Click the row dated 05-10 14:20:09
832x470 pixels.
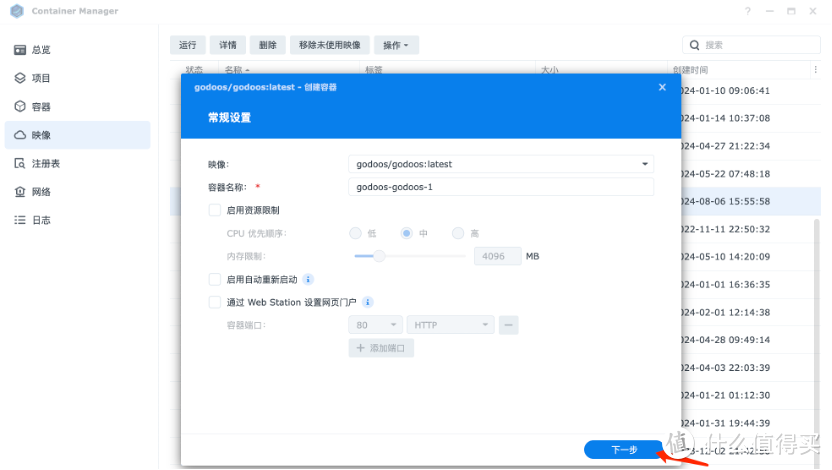coord(751,257)
